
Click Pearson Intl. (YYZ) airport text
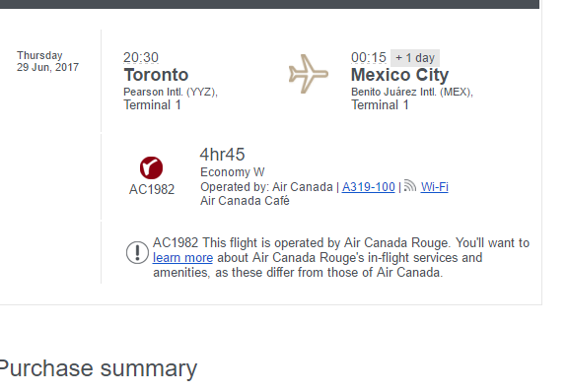[171, 92]
